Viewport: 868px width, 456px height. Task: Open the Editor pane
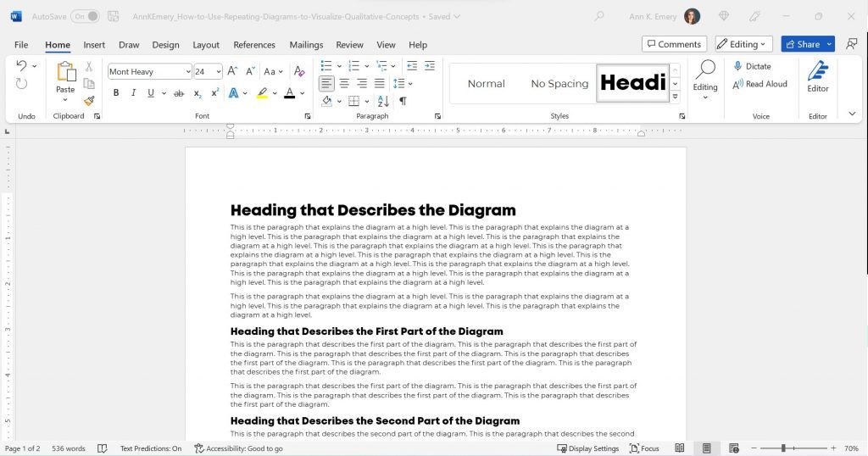[x=818, y=77]
